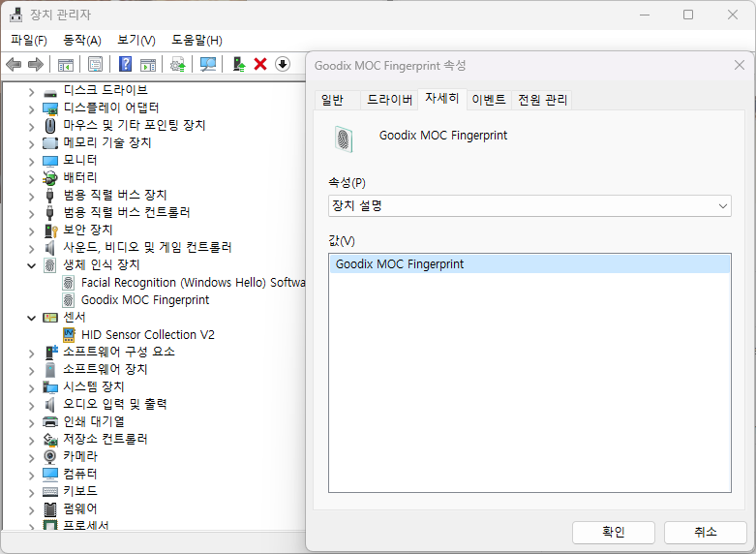Click the speaker icon for 사운드, 비디오 및 게임 컨트롤러

tap(49, 248)
